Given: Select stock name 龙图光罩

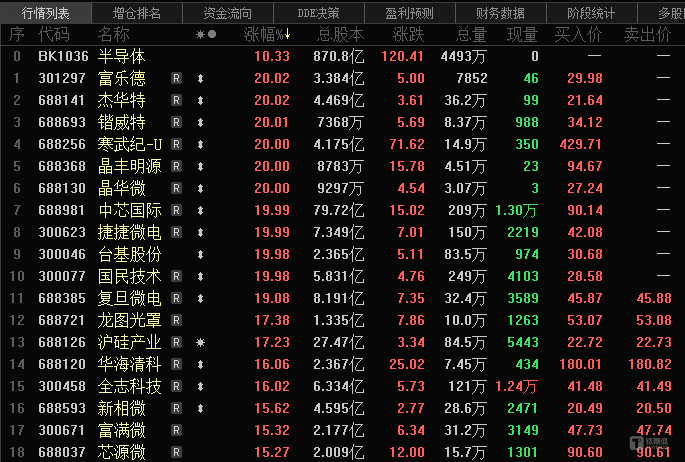Looking at the screenshot, I should coord(130,321).
